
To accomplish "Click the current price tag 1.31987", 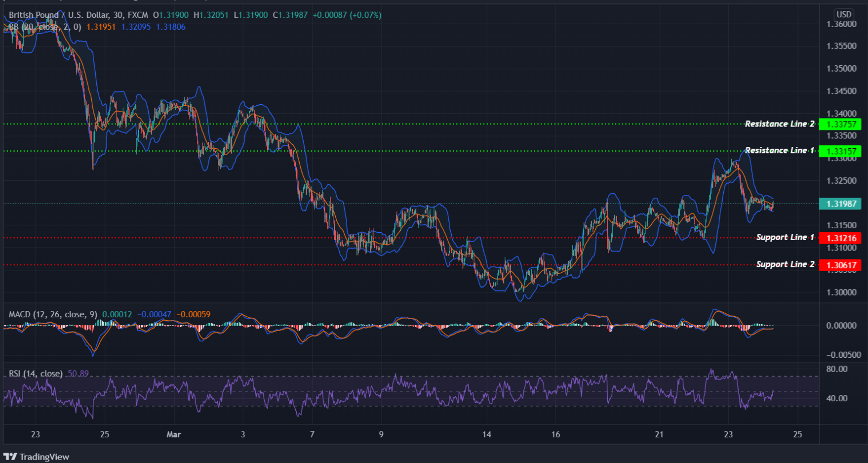I will coord(841,203).
